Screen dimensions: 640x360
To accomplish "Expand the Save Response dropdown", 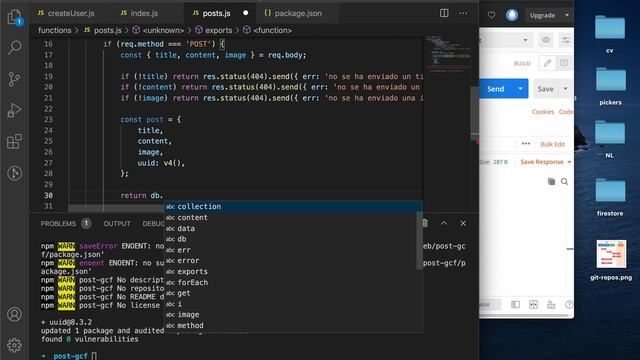I will 569,162.
